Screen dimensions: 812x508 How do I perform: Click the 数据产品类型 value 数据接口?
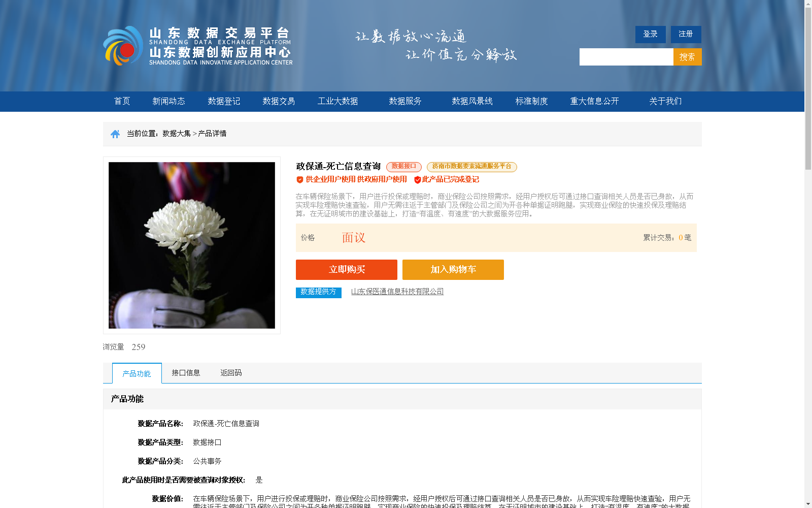[207, 442]
